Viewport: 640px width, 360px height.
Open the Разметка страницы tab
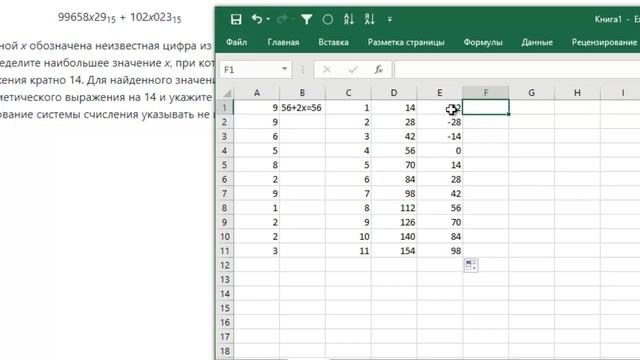coord(406,42)
